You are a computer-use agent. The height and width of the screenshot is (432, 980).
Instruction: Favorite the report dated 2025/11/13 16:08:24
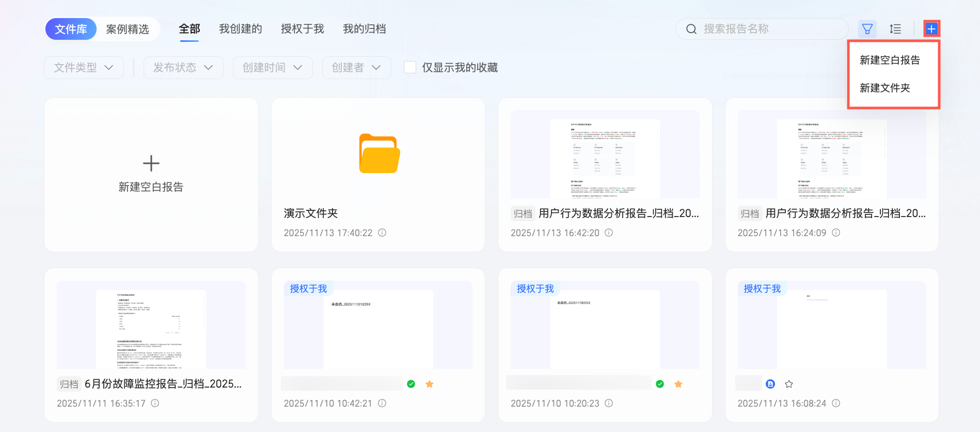(789, 384)
